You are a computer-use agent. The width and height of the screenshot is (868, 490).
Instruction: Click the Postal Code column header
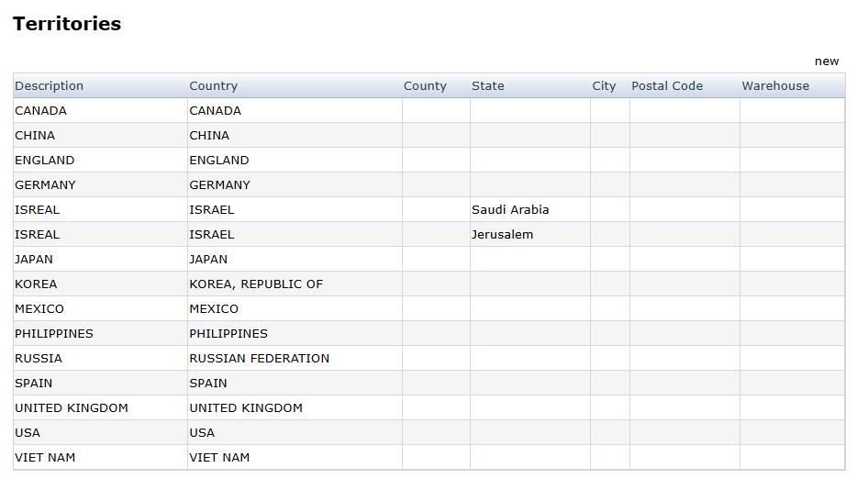[x=667, y=86]
